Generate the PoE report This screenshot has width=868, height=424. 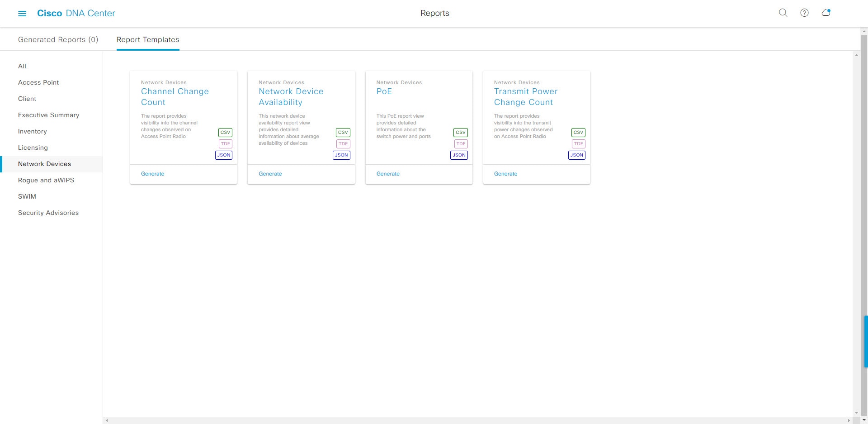tap(388, 173)
